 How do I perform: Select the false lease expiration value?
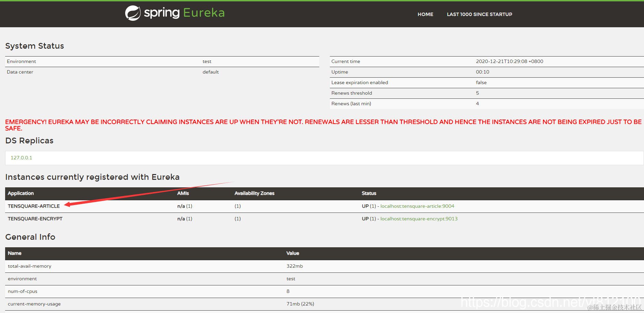point(481,82)
